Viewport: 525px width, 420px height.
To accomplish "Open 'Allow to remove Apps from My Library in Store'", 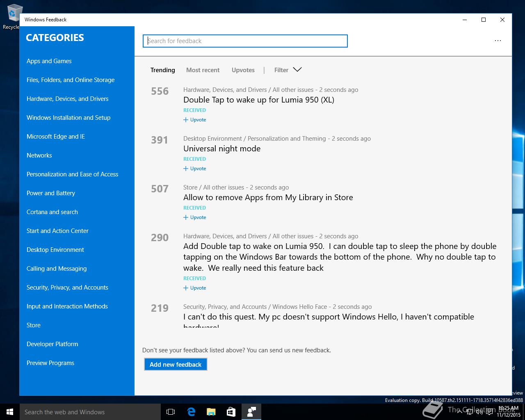I will click(268, 197).
